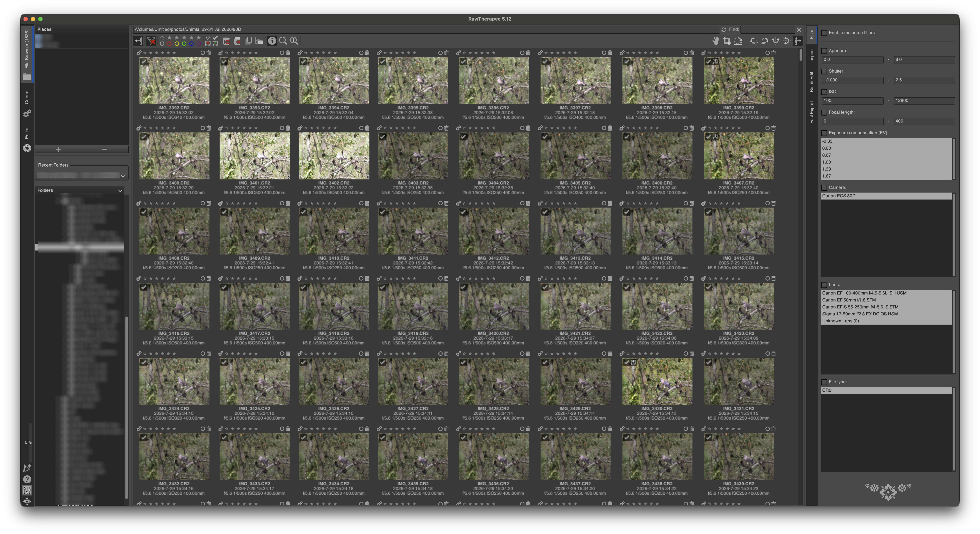Open Preferences from the sidebar sliders icon
This screenshot has width=980, height=534.
click(27, 490)
